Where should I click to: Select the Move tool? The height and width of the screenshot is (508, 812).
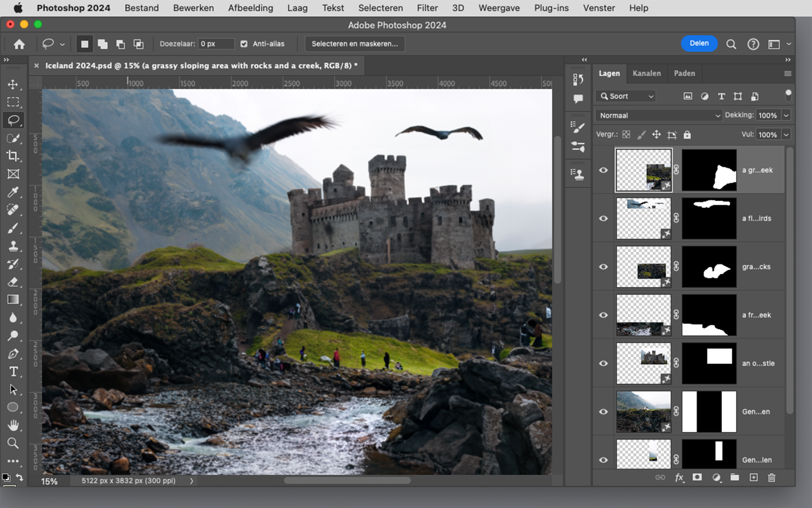pyautogui.click(x=13, y=84)
